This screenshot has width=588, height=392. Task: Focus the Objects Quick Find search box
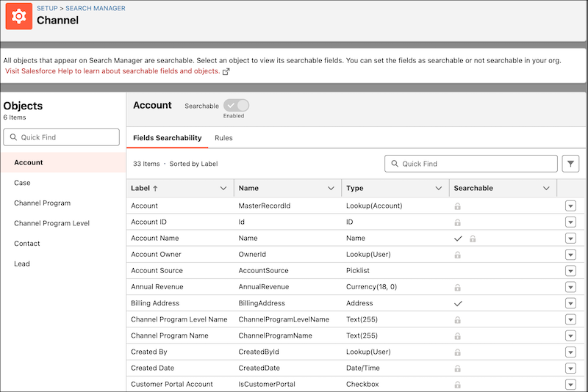(x=62, y=137)
